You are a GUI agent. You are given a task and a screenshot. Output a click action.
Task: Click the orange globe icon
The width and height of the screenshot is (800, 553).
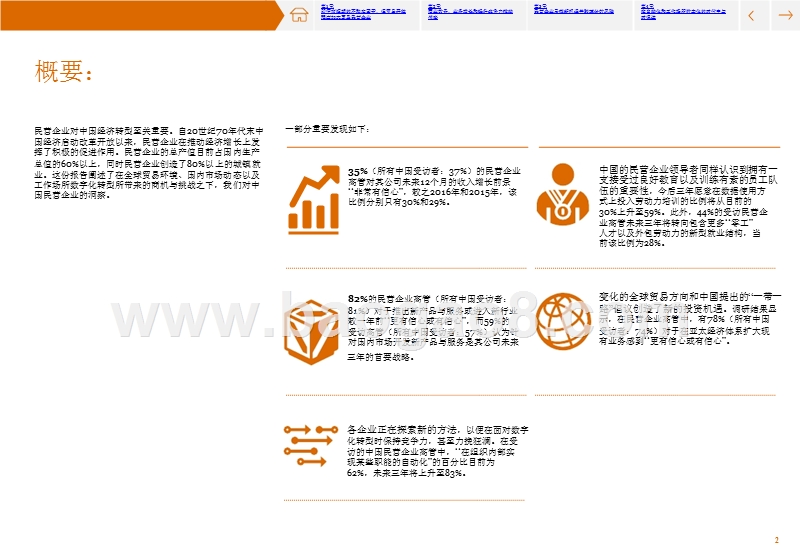[563, 321]
